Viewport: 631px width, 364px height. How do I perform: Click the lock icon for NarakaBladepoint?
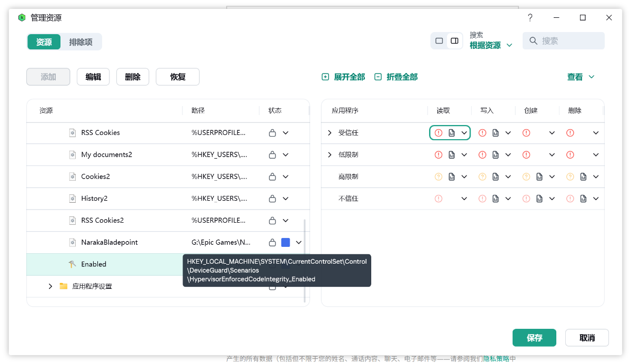(272, 243)
